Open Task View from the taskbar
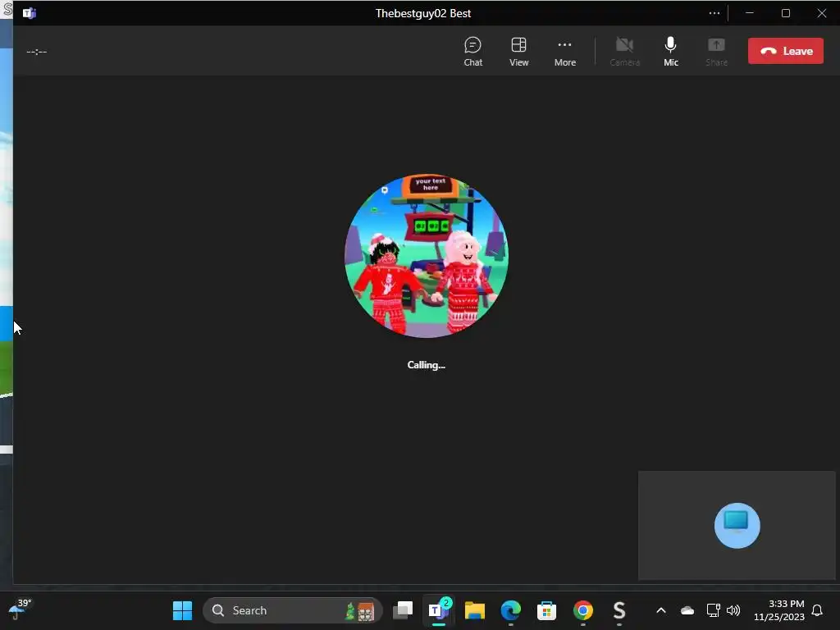Screen dimensions: 840x630 403,610
